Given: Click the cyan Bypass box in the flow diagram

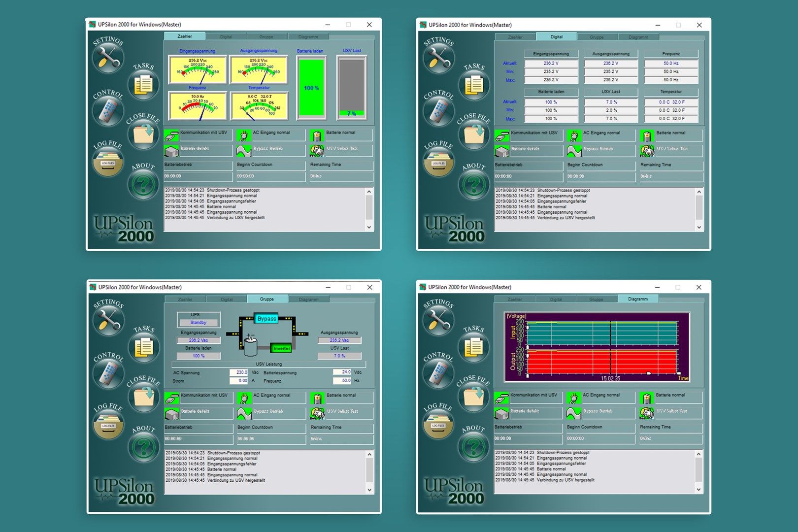Looking at the screenshot, I should [266, 319].
